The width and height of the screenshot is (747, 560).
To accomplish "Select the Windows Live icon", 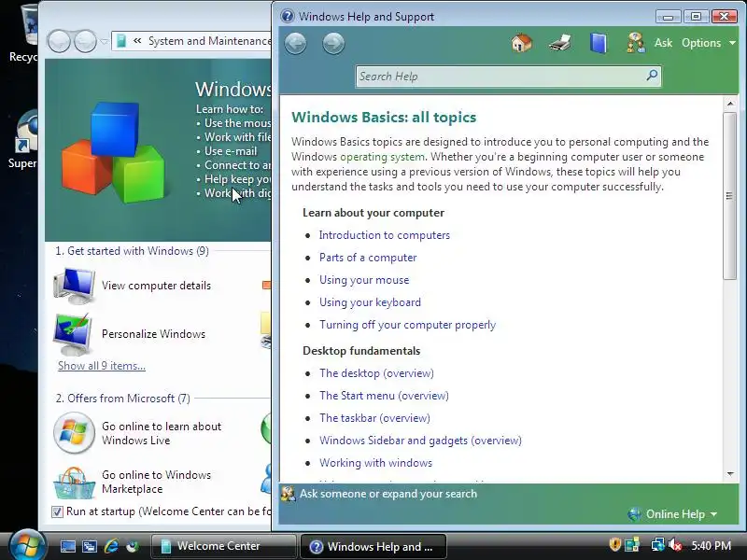I will (x=74, y=433).
